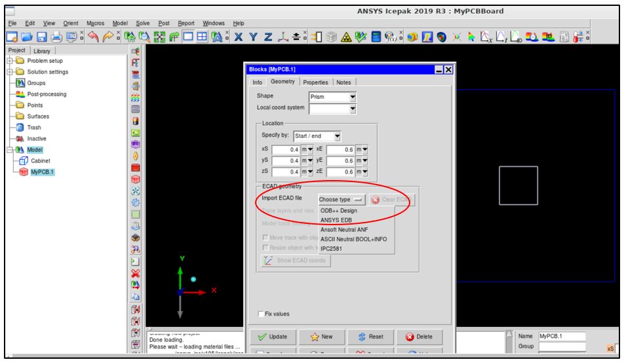626x364 pixels.
Task: Expand the Problem setup tree node
Action: 10,61
